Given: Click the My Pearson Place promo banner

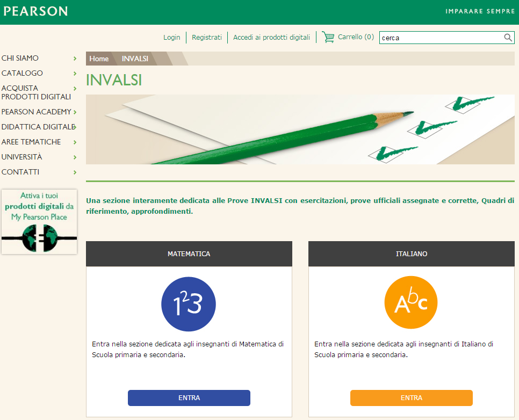Looking at the screenshot, I should [39, 222].
